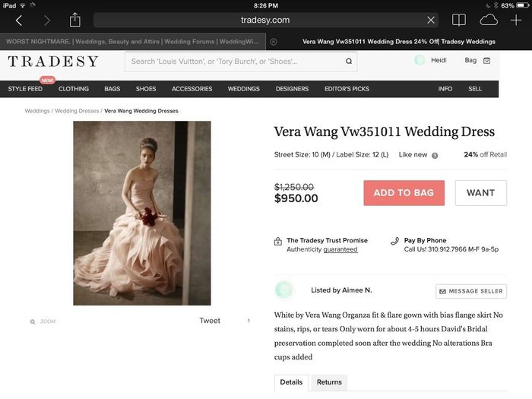Image resolution: width=532 pixels, height=399 pixels.
Task: Click the wedding dress product photo
Action: pos(142,213)
